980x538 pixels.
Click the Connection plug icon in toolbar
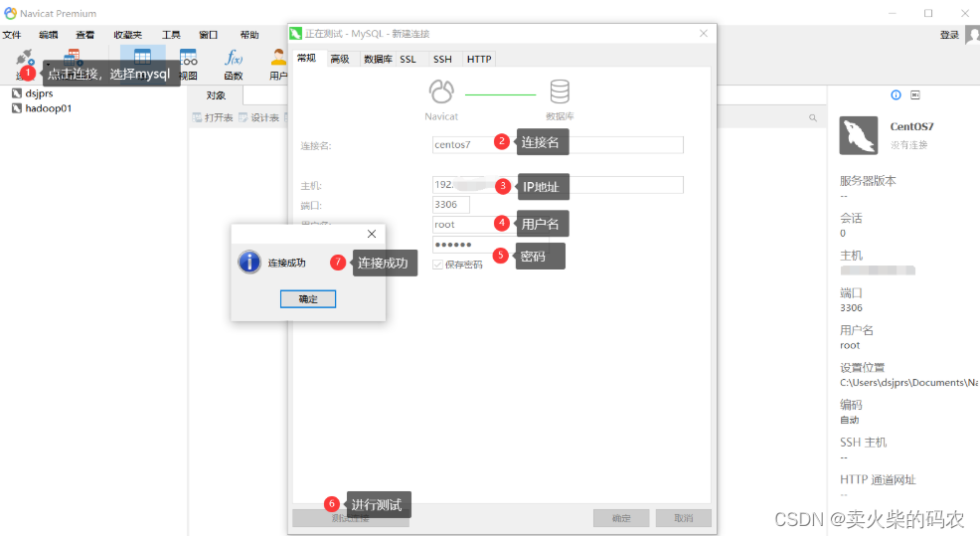25,58
